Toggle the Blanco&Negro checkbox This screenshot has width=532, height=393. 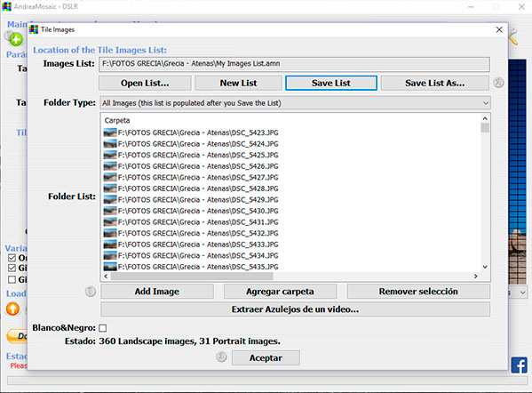(x=102, y=328)
